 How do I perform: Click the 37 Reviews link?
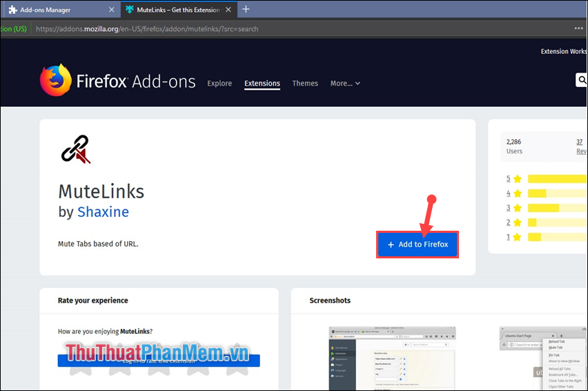click(581, 146)
